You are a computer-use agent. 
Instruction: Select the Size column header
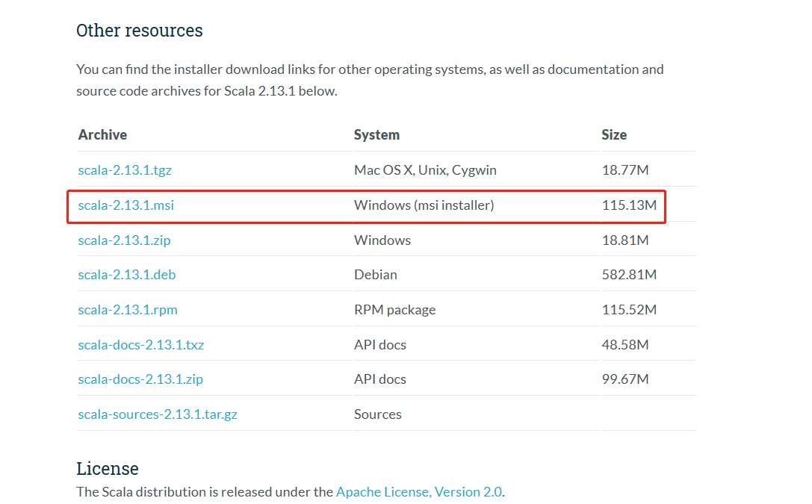point(614,135)
